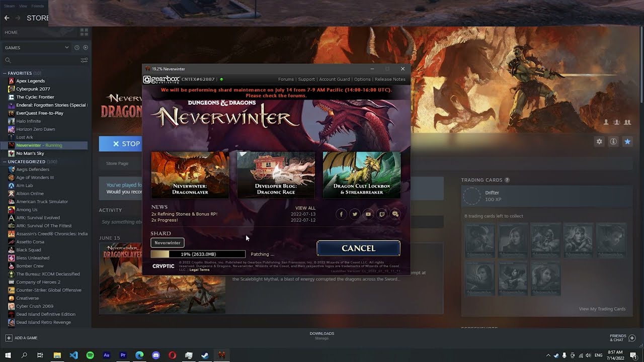This screenshot has height=362, width=644.
Task: Toggle the favorite star icon in Steam
Action: pos(627,142)
